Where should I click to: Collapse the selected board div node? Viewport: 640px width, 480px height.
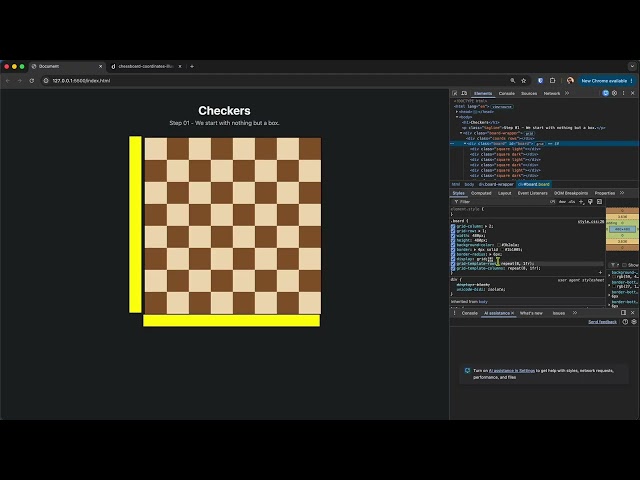(x=465, y=144)
